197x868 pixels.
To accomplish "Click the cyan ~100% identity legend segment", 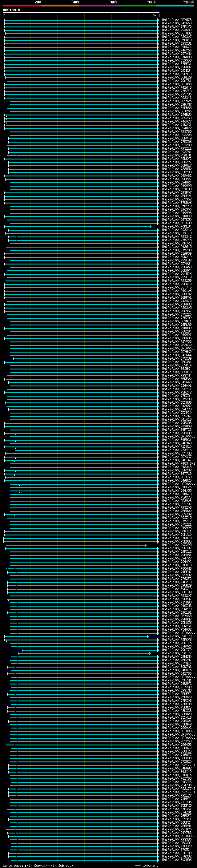I will [175, 6].
